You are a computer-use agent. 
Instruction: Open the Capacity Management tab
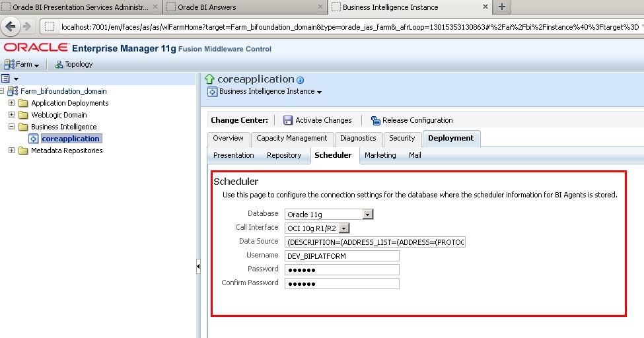click(x=291, y=139)
